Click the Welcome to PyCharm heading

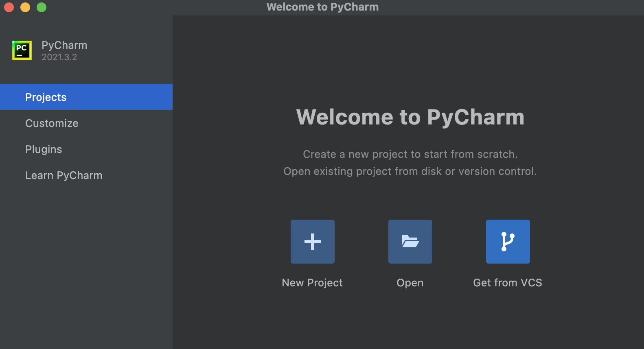[x=410, y=117]
